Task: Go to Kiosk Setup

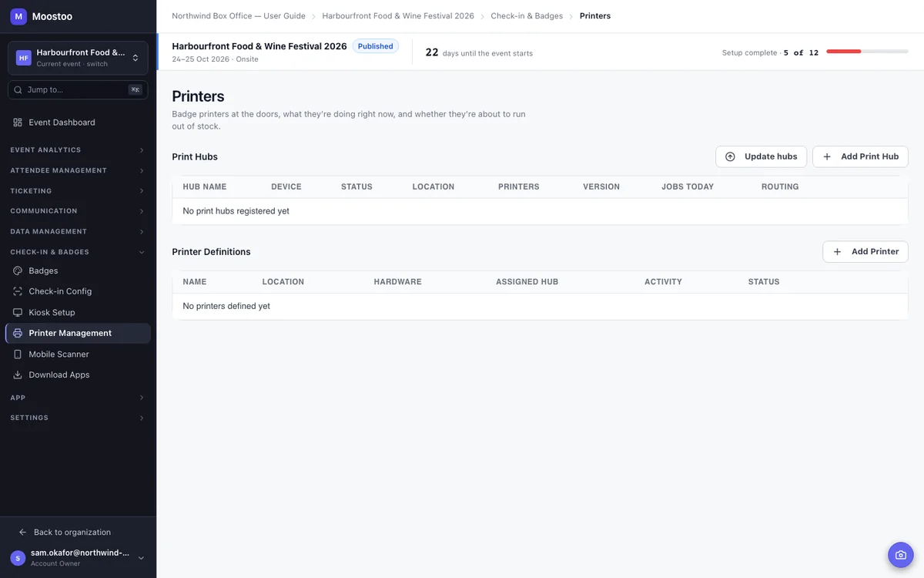Action: tap(78, 312)
